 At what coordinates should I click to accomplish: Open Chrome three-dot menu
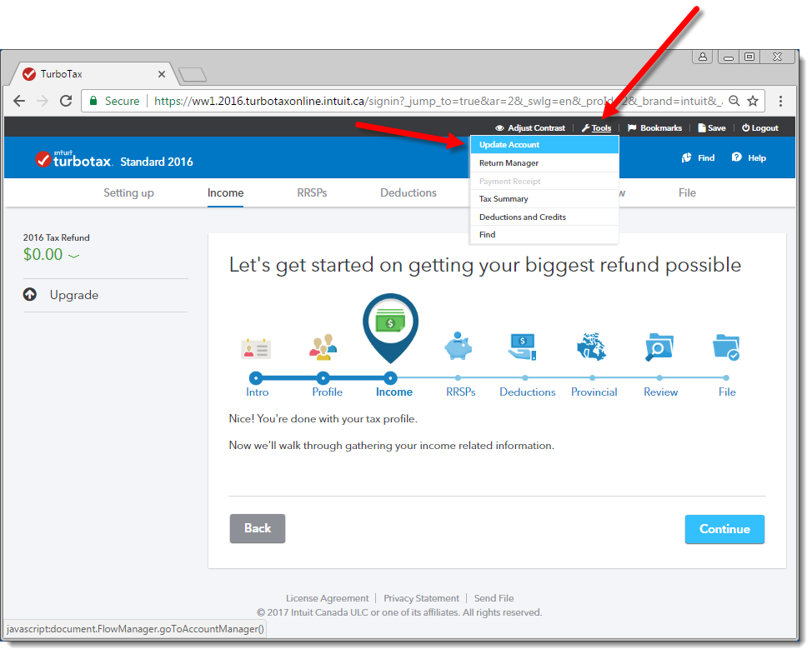point(780,101)
